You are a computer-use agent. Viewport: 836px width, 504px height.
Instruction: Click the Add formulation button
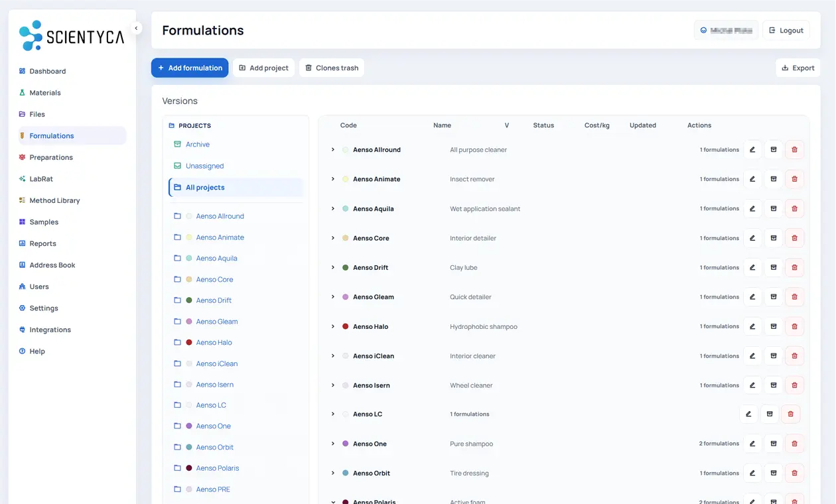coord(190,68)
